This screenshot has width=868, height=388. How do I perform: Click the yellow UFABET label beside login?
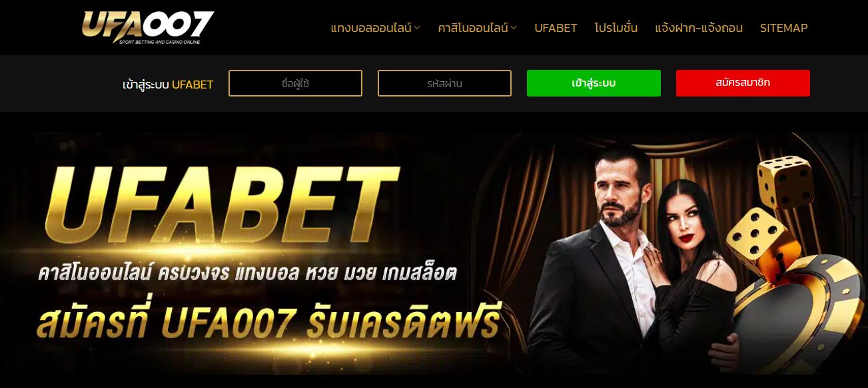pyautogui.click(x=193, y=85)
